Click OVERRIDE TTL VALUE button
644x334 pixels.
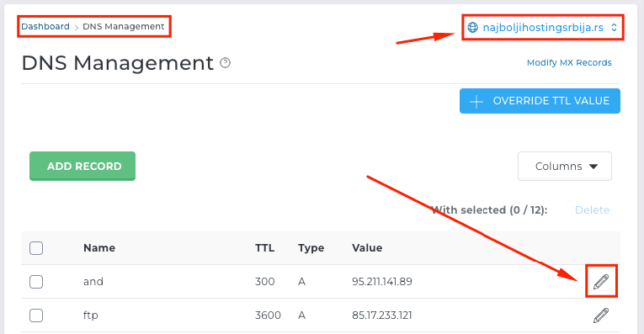pyautogui.click(x=540, y=101)
